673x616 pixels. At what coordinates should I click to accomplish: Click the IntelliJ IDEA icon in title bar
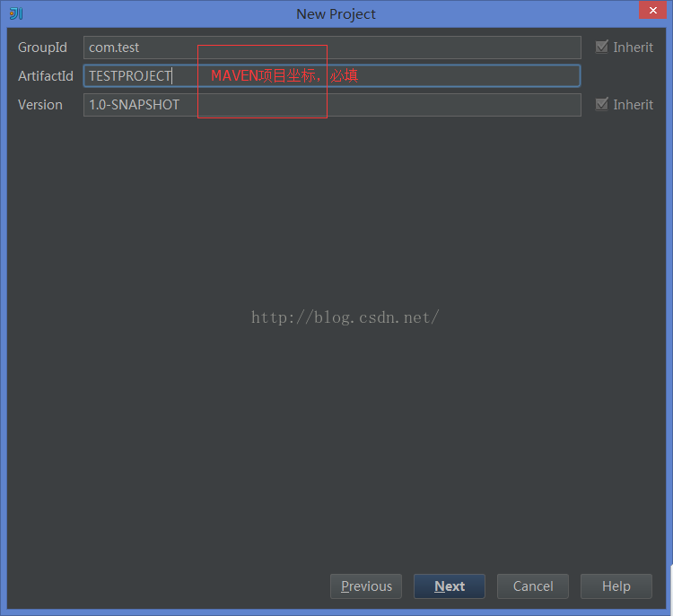16,13
